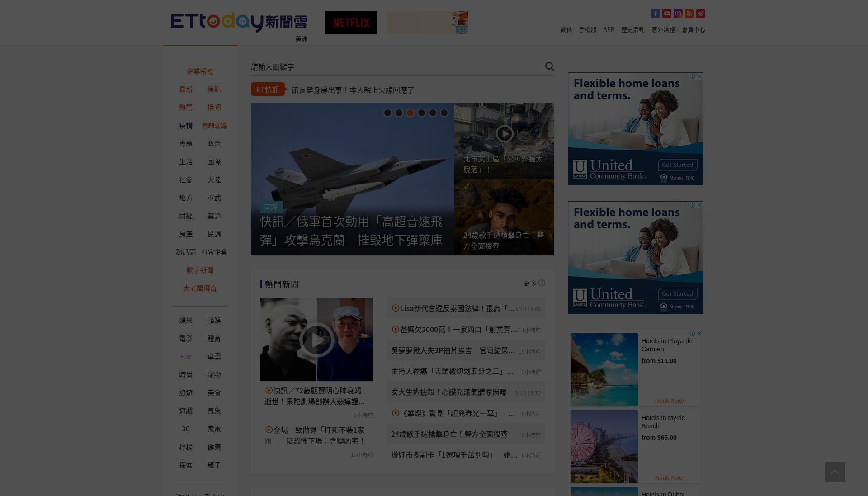Image resolution: width=868 pixels, height=496 pixels.
Task: Open 爸媽欠2000萬 news item
Action: point(454,330)
